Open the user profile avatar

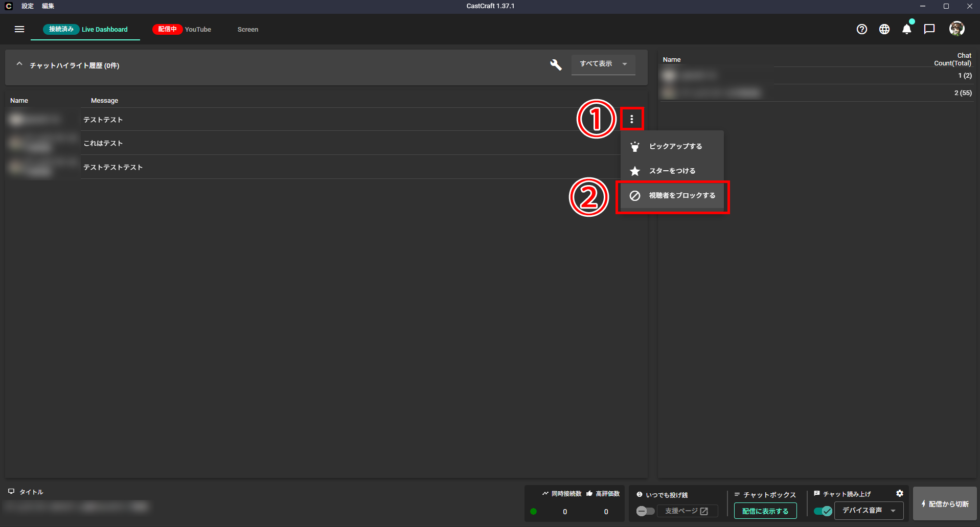[x=957, y=29]
